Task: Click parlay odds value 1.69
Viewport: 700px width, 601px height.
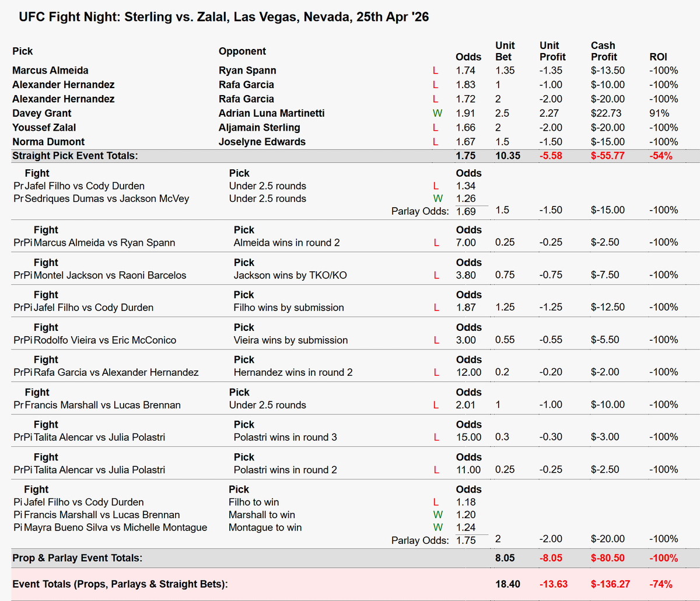Action: pyautogui.click(x=466, y=211)
